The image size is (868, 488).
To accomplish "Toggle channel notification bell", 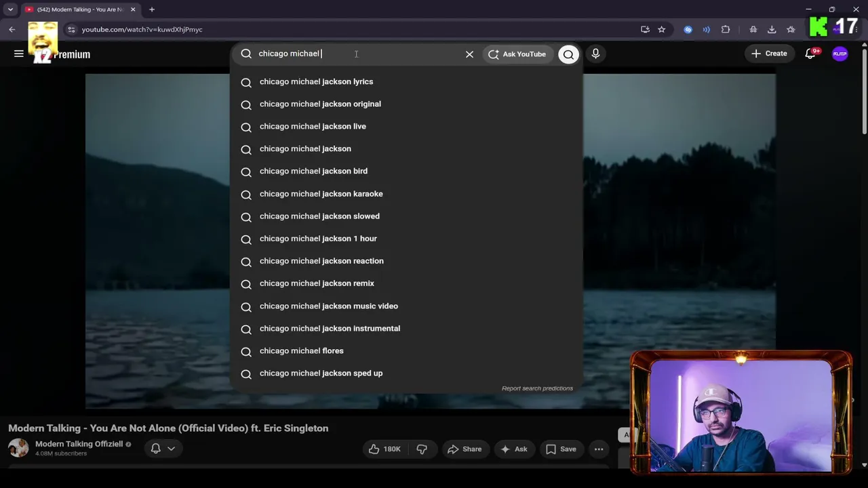I will coord(155,448).
